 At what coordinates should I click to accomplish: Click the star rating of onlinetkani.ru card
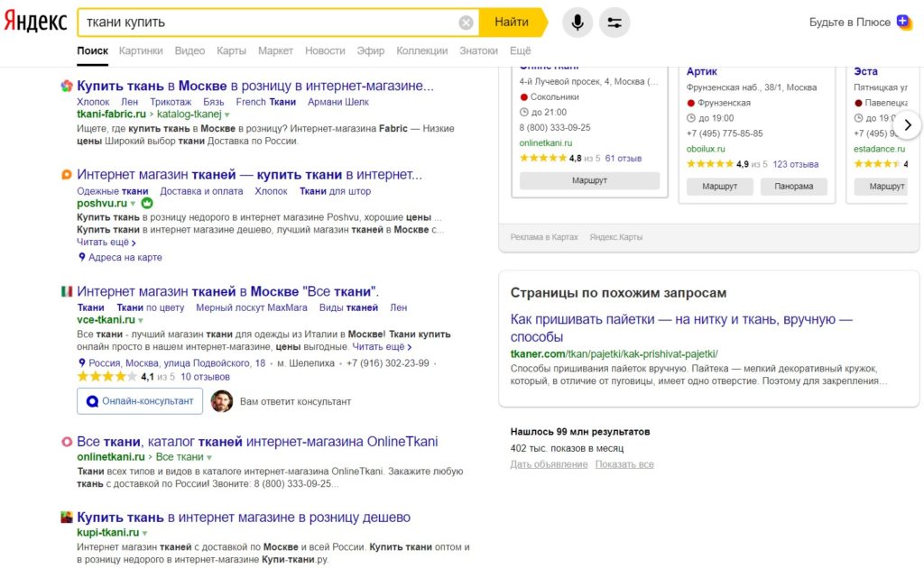542,159
